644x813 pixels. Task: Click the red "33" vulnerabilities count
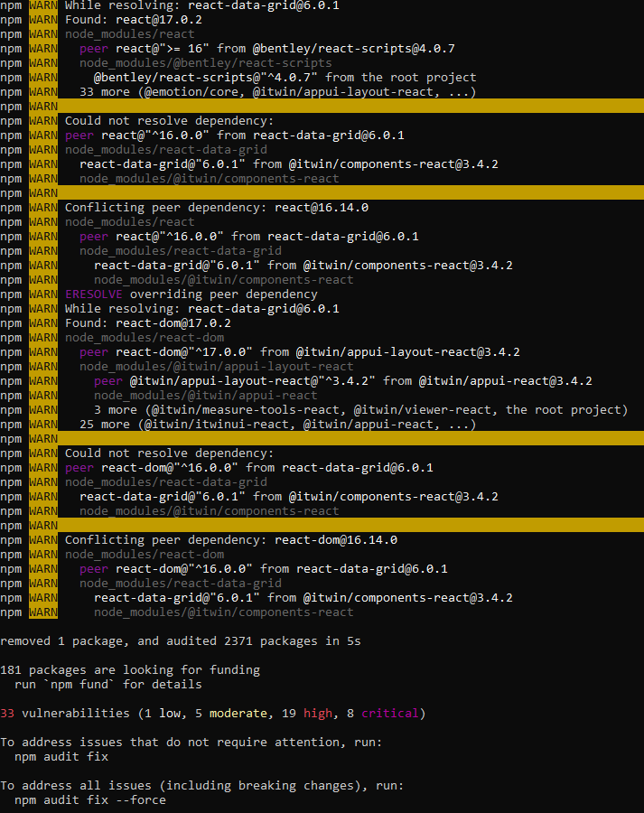[x=7, y=714]
